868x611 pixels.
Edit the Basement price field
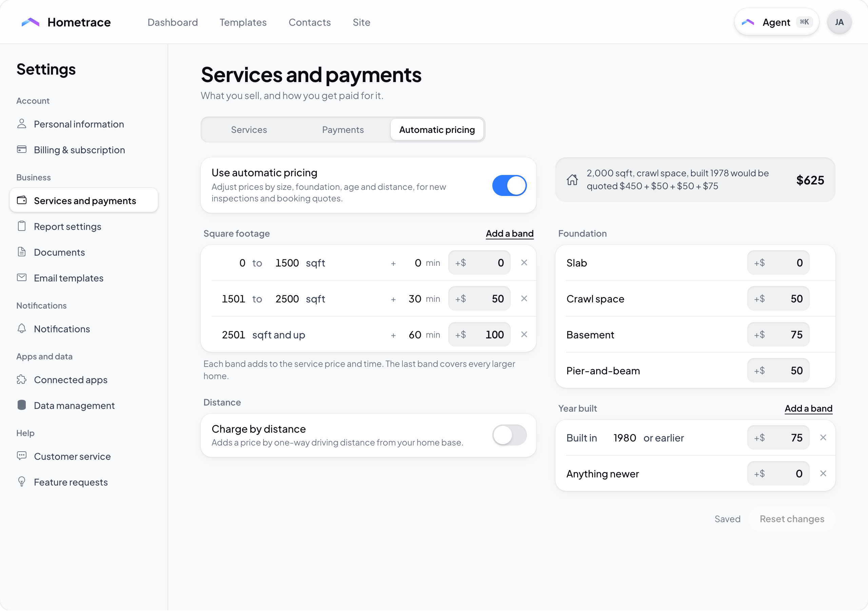(778, 335)
